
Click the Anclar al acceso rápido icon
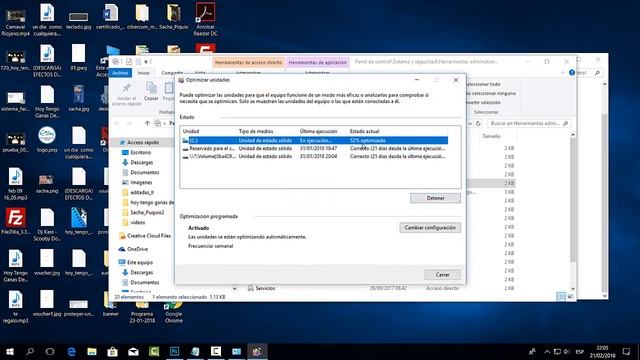click(x=127, y=94)
